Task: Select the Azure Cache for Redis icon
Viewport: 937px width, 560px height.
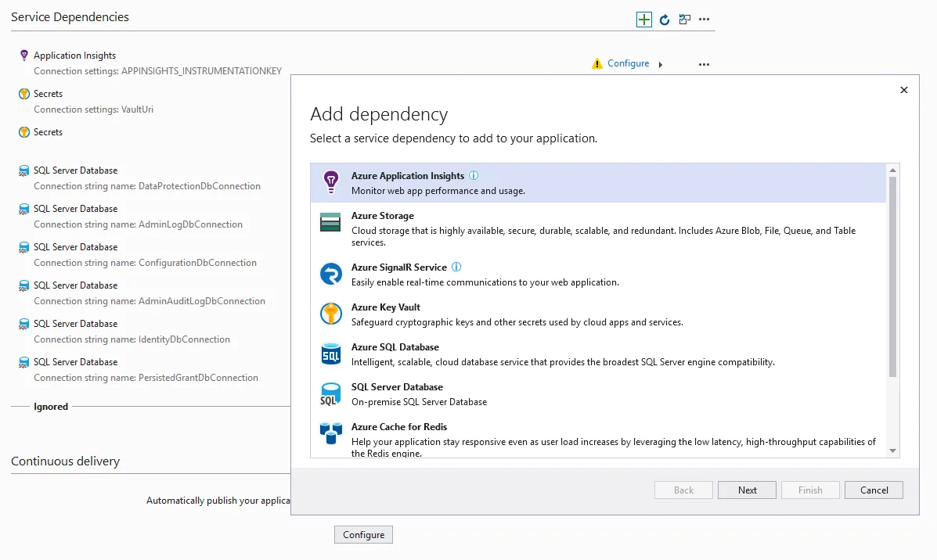Action: point(330,433)
